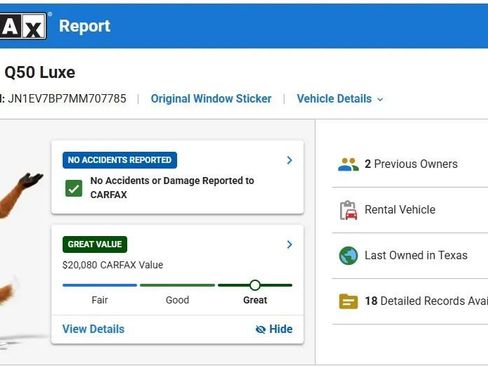The width and height of the screenshot is (488, 366).
Task: Open the Vehicle Details dropdown
Action: pyautogui.click(x=340, y=99)
